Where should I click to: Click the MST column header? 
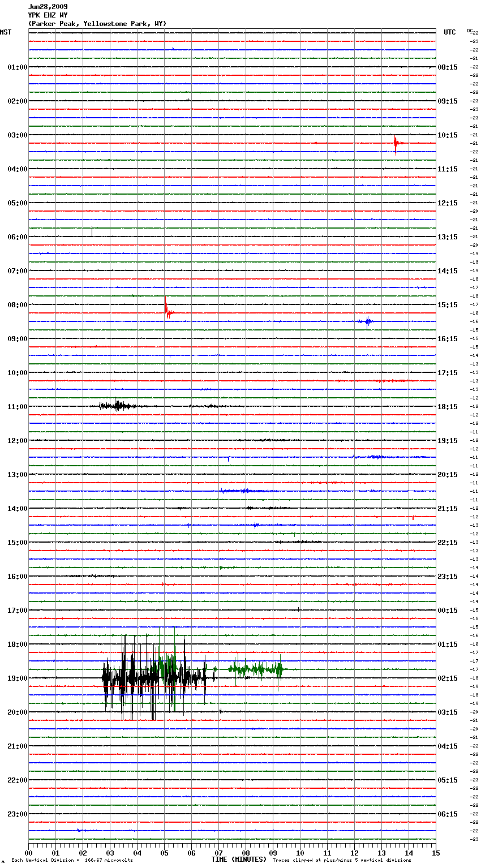point(6,32)
